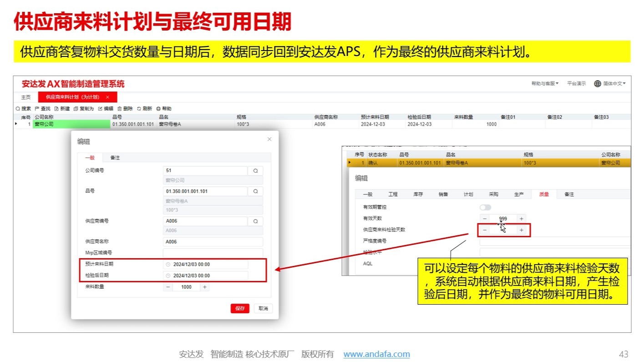Click the A006 cell in main grid
The height and width of the screenshot is (362, 644).
point(335,124)
